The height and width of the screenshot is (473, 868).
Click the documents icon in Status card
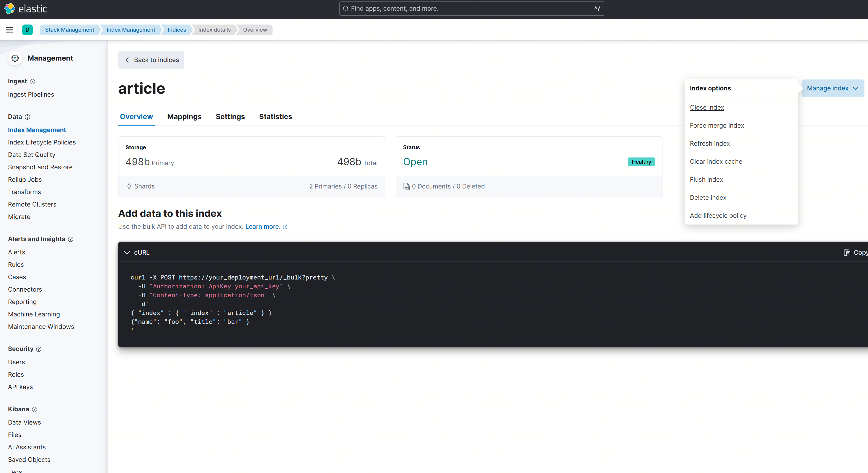click(x=406, y=186)
